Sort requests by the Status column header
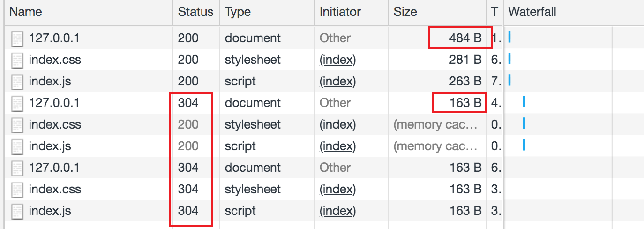The height and width of the screenshot is (229, 644). [x=195, y=12]
